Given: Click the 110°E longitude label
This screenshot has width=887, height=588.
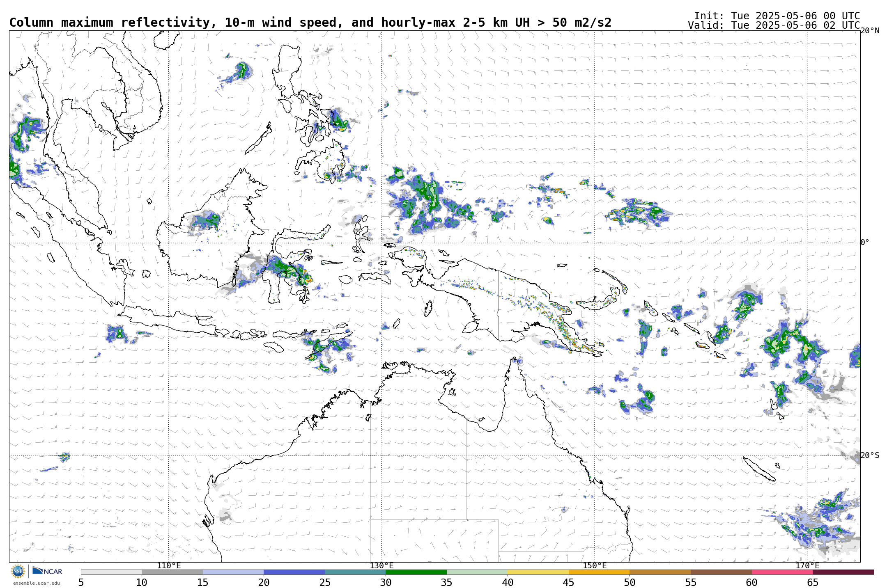Looking at the screenshot, I should (169, 566).
